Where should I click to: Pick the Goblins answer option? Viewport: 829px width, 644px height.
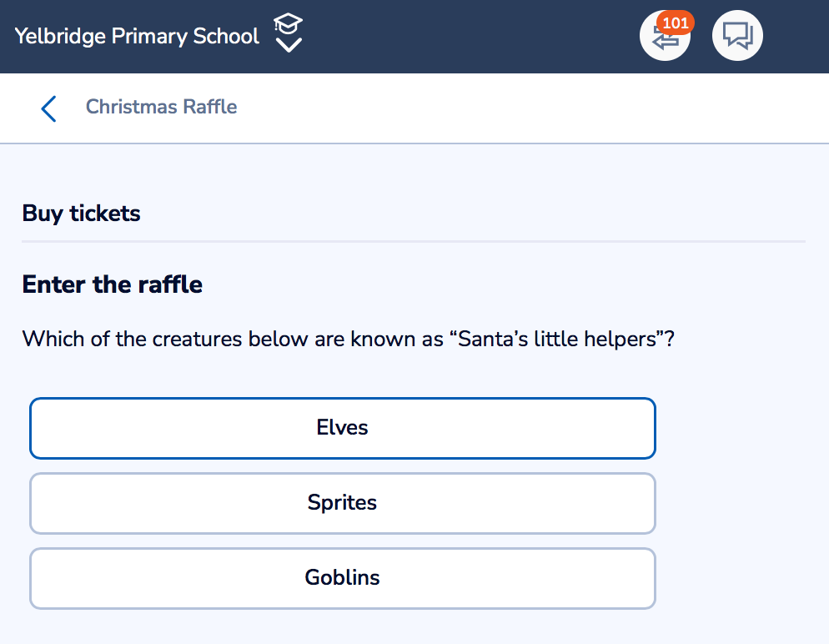coord(343,578)
